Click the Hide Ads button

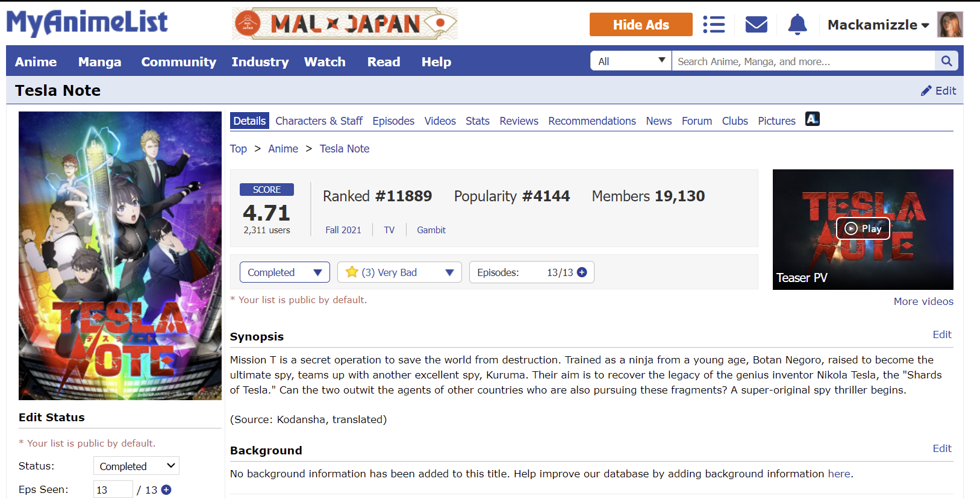click(x=641, y=25)
